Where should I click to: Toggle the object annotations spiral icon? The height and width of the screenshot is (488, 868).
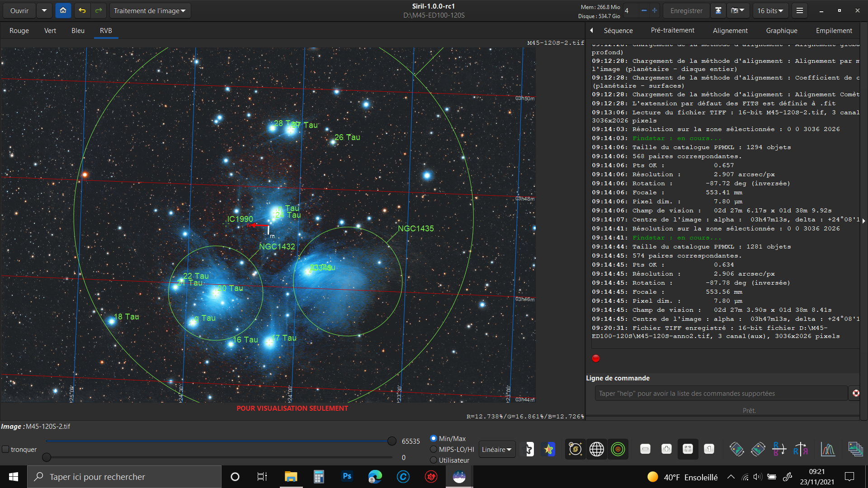575,449
